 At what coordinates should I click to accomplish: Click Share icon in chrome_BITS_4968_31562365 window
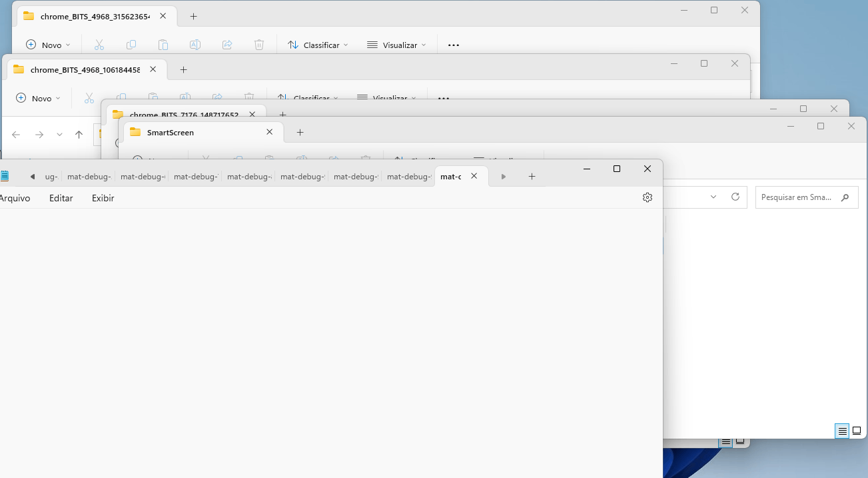pos(227,45)
